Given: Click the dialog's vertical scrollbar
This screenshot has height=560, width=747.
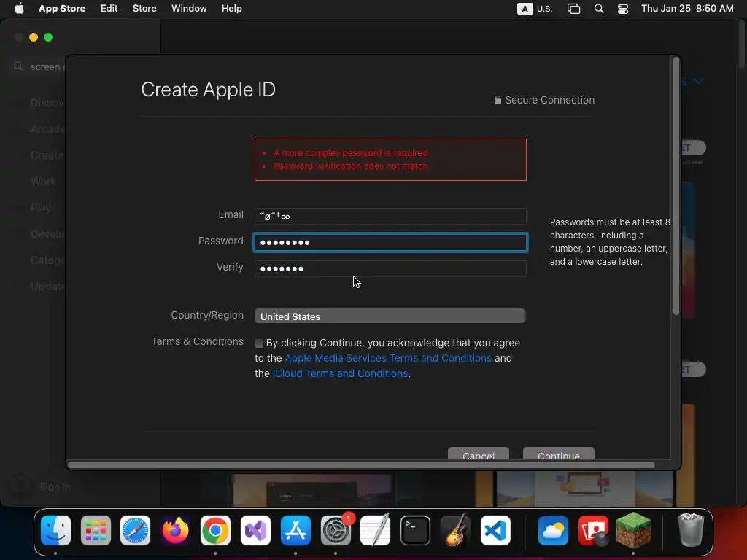Looking at the screenshot, I should [676, 186].
